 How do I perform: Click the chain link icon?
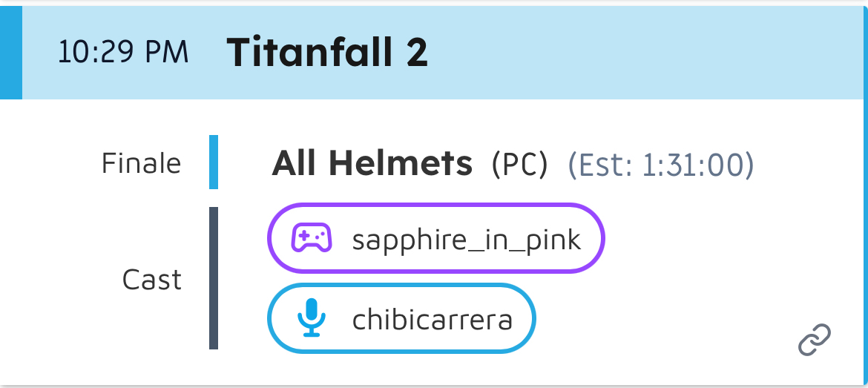[x=814, y=340]
